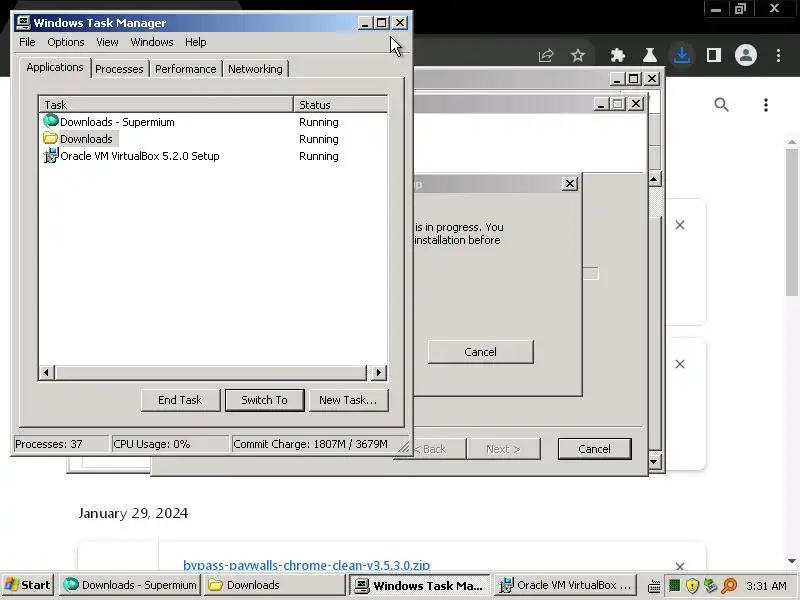This screenshot has height=600, width=800.
Task: Click the browser page scrollbar thumb
Action: (x=791, y=222)
